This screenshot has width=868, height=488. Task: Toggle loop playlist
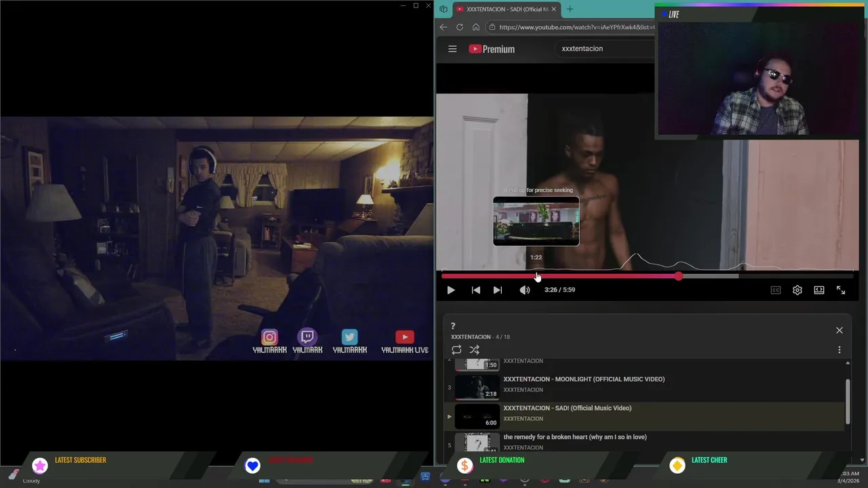[456, 350]
